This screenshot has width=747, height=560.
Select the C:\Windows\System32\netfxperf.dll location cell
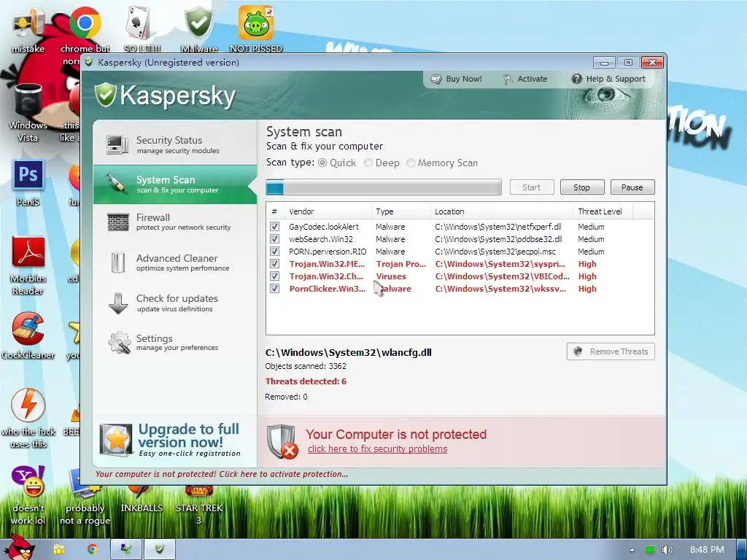point(498,227)
